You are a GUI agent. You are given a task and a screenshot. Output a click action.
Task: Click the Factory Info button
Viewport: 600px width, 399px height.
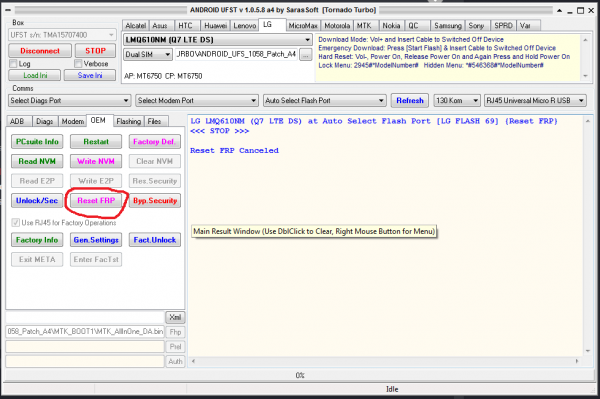click(x=37, y=240)
